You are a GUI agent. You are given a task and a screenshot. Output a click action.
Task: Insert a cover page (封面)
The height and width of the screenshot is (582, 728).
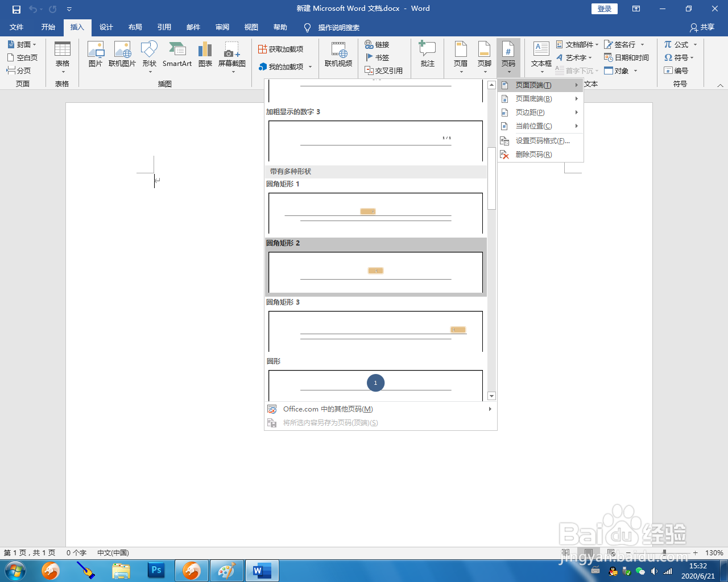click(20, 44)
